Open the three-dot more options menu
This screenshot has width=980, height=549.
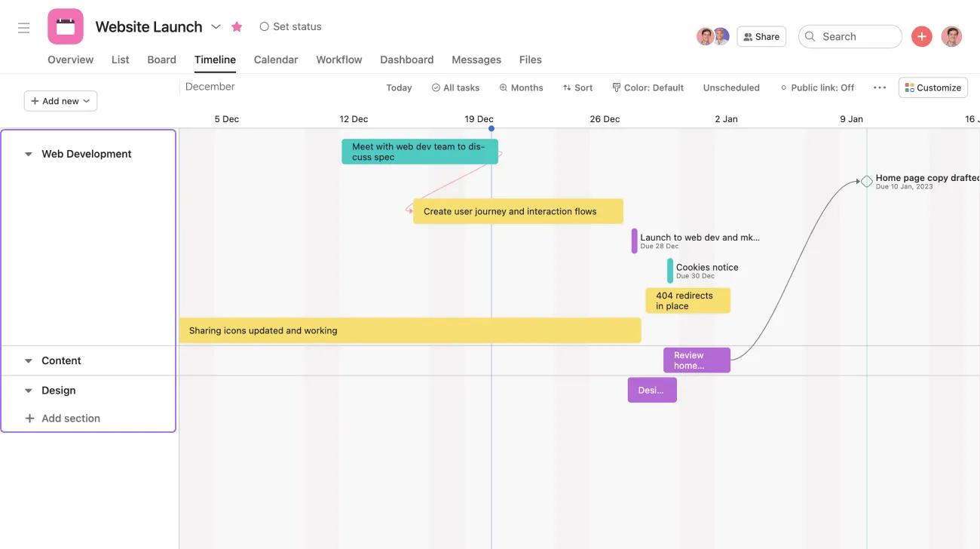(879, 87)
